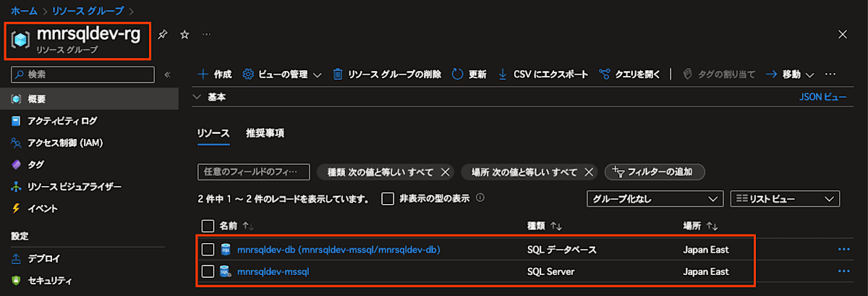Close the resource group blade
This screenshot has width=868, height=296.
pos(842,35)
